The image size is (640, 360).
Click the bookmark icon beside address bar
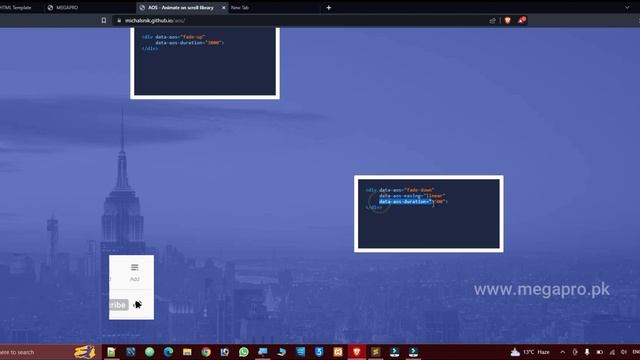coord(104,20)
